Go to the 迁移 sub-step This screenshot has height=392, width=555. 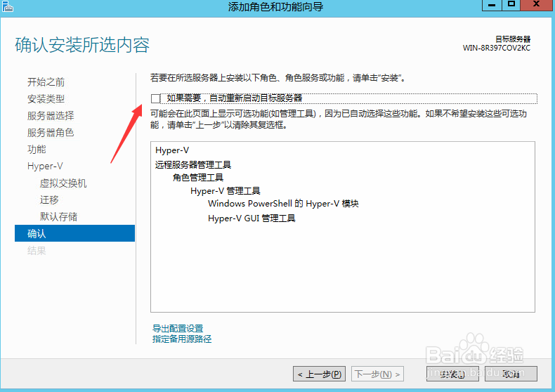(49, 200)
